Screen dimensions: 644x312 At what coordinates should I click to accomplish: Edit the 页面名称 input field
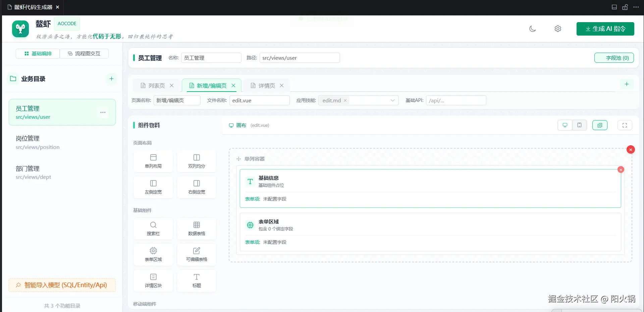(177, 100)
